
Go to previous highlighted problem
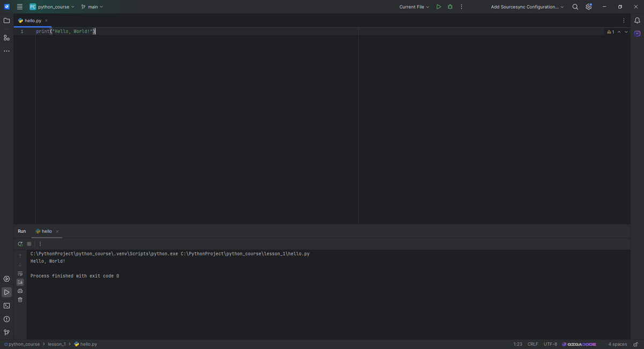tap(619, 32)
